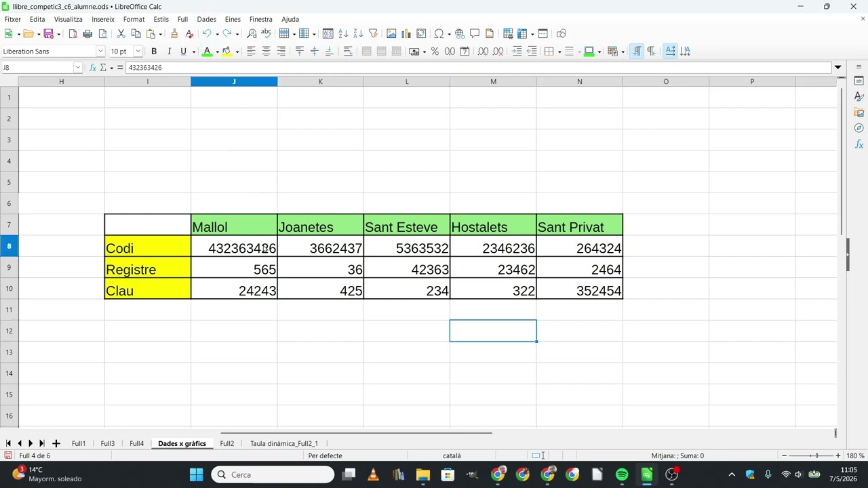Click the zoom in plus button

(838, 455)
